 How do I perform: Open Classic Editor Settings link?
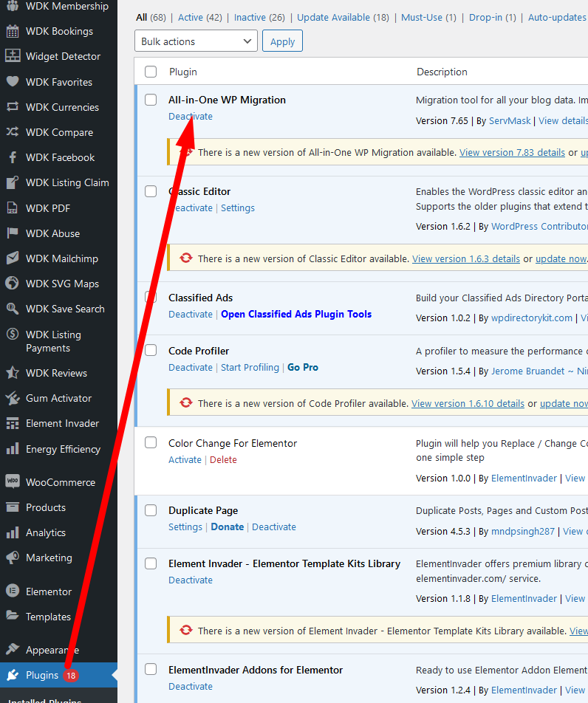[x=238, y=208]
